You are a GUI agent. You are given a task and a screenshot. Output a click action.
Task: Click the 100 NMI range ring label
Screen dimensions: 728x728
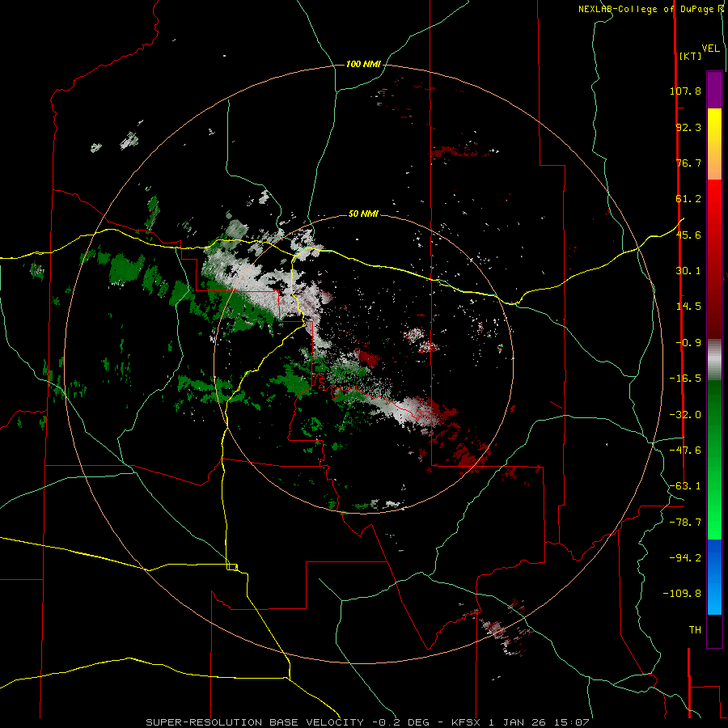tap(363, 64)
